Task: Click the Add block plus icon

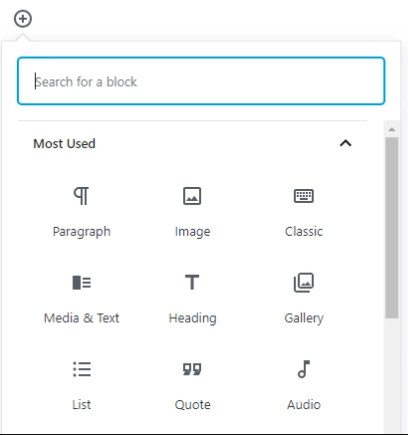Action: pos(23,19)
